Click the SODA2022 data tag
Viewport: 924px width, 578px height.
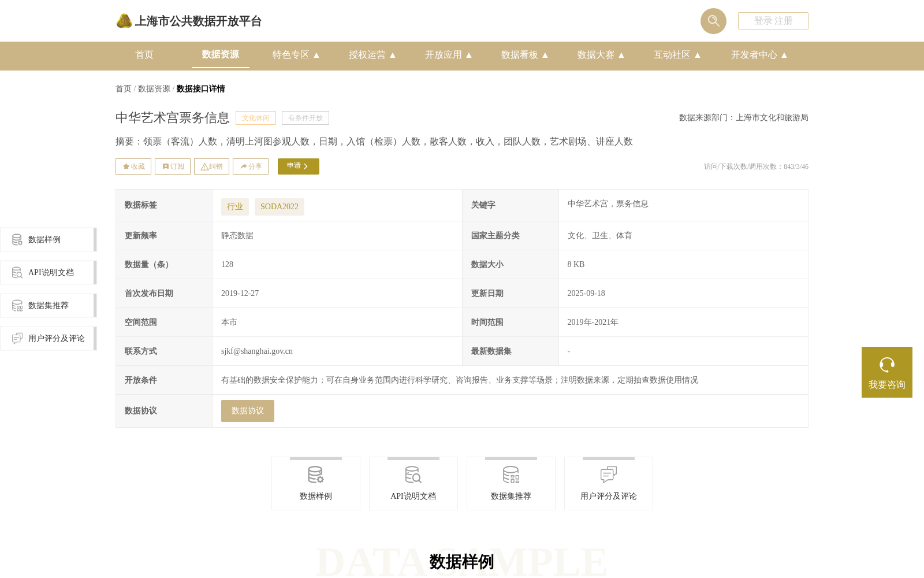point(280,207)
